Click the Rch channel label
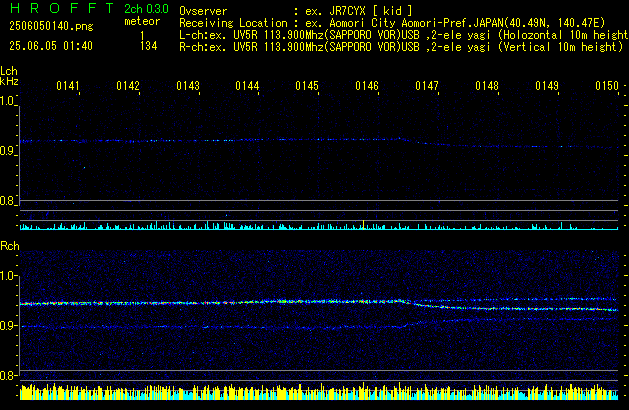This screenshot has width=629, height=410. coord(10,246)
